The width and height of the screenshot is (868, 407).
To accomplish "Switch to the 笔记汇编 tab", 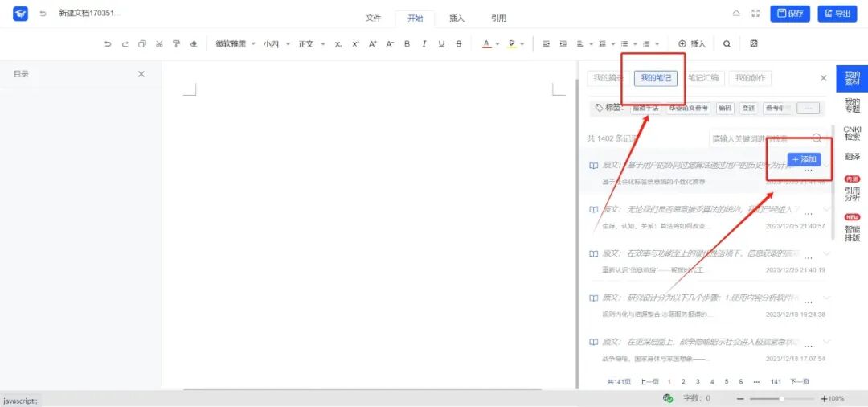I will (x=703, y=78).
